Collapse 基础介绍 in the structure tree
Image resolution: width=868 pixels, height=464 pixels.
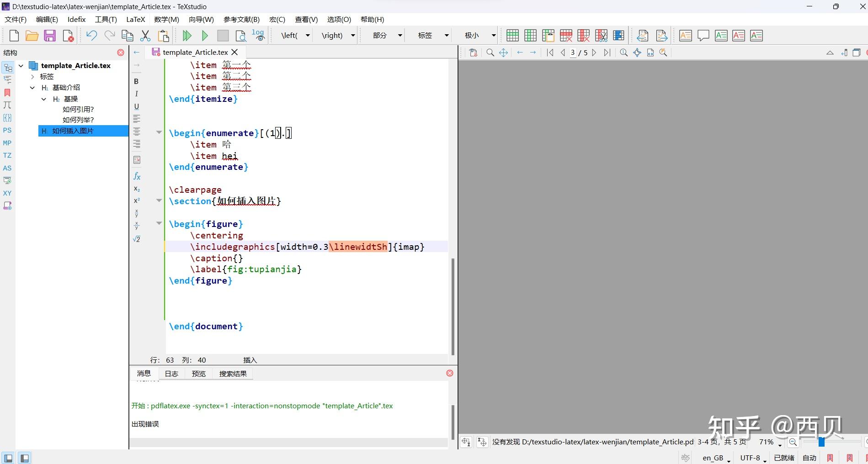(x=32, y=87)
